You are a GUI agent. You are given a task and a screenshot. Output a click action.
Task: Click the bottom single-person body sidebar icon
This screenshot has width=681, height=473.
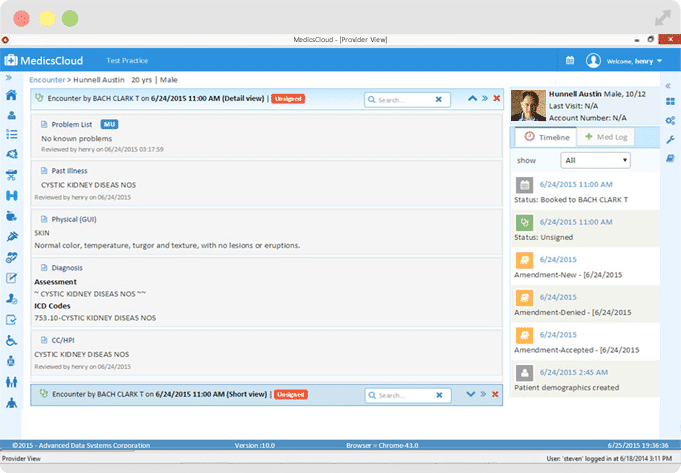click(12, 403)
